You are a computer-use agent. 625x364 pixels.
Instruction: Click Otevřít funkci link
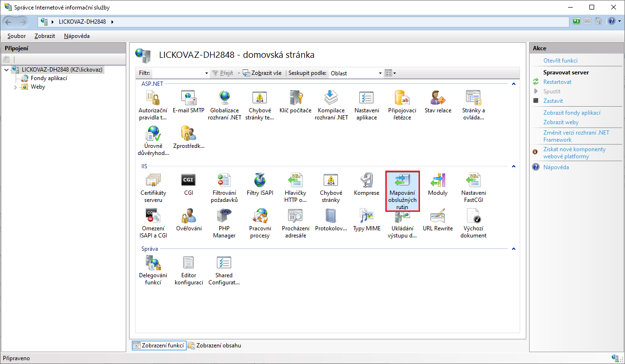[x=560, y=61]
